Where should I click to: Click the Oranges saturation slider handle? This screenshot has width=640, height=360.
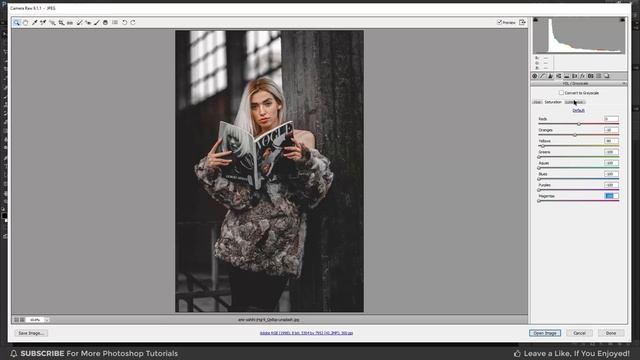pyautogui.click(x=575, y=135)
